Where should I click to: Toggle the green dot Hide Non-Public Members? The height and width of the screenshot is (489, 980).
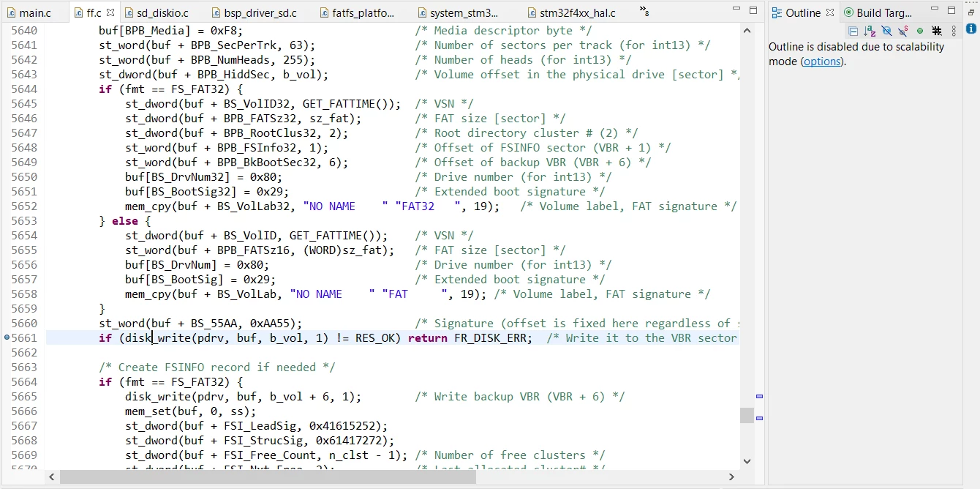(920, 31)
